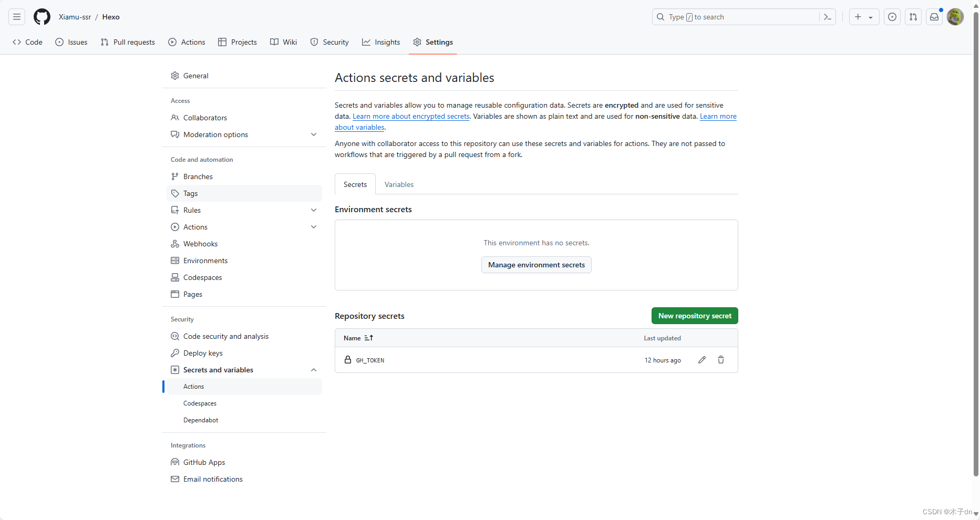Click the Collaborators people icon

click(175, 118)
